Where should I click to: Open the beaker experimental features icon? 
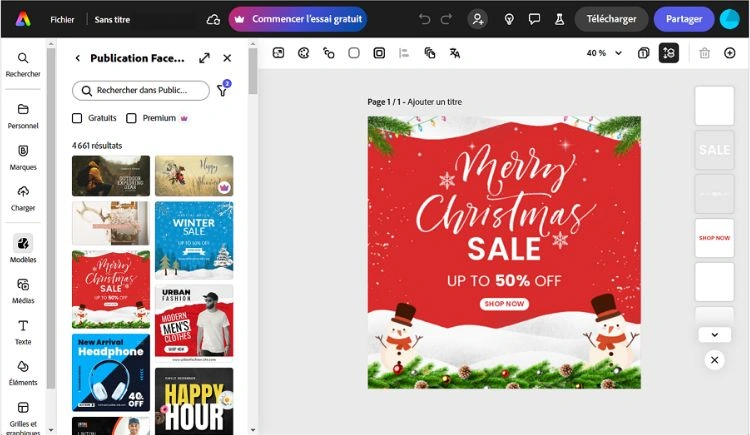[559, 19]
